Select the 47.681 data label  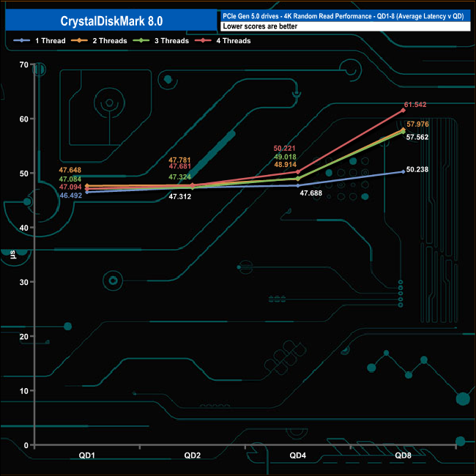coord(179,166)
